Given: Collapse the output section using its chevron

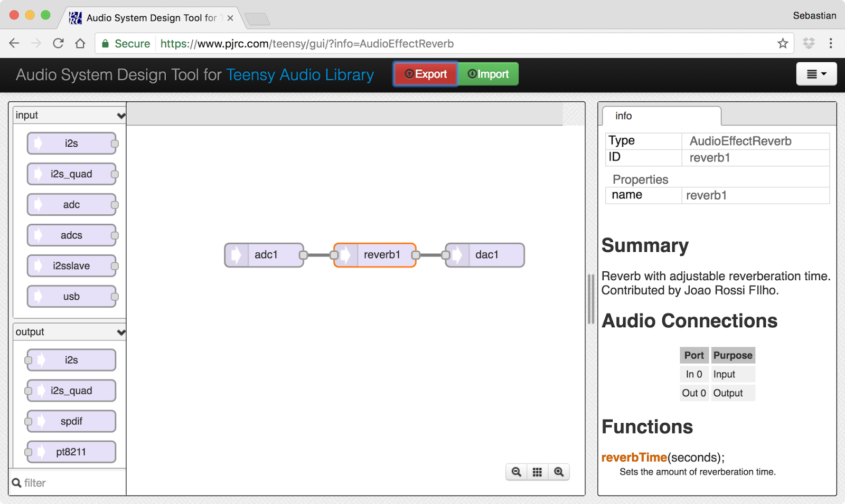Looking at the screenshot, I should coord(121,332).
